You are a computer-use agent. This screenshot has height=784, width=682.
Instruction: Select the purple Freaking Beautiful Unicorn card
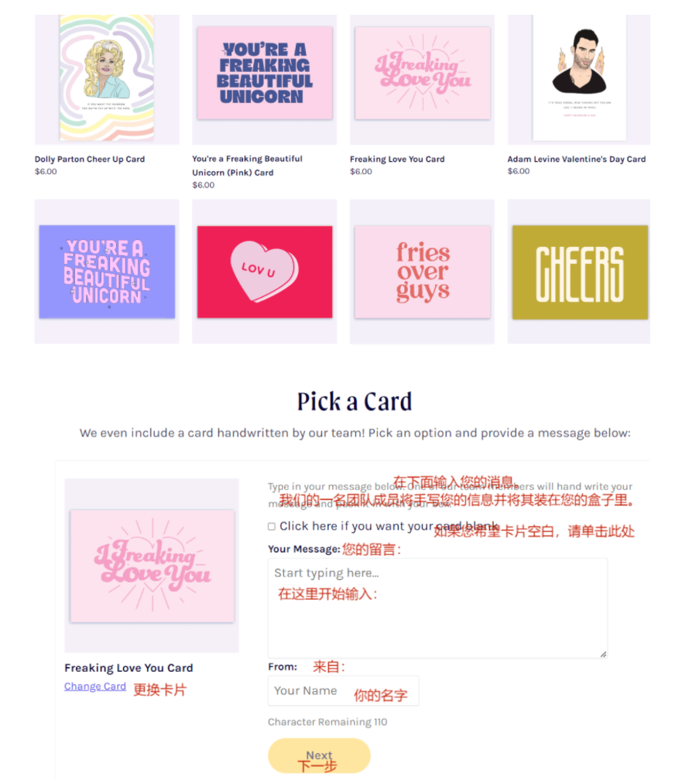[x=107, y=272]
